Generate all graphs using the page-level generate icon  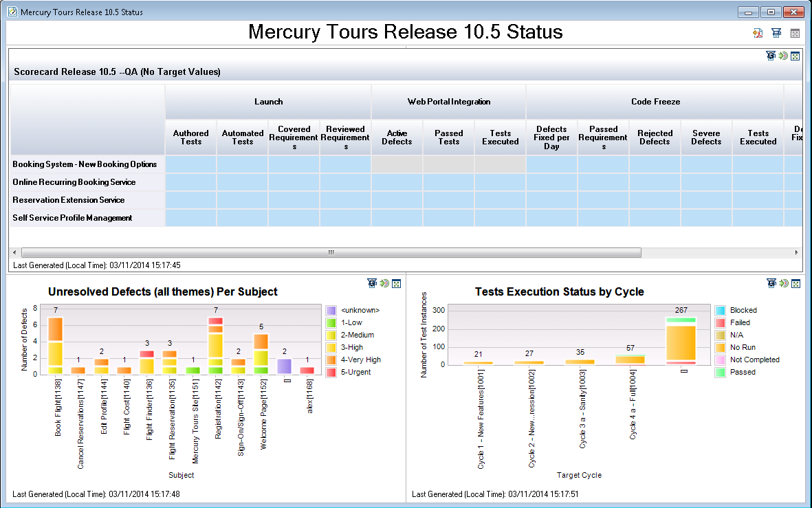(776, 33)
